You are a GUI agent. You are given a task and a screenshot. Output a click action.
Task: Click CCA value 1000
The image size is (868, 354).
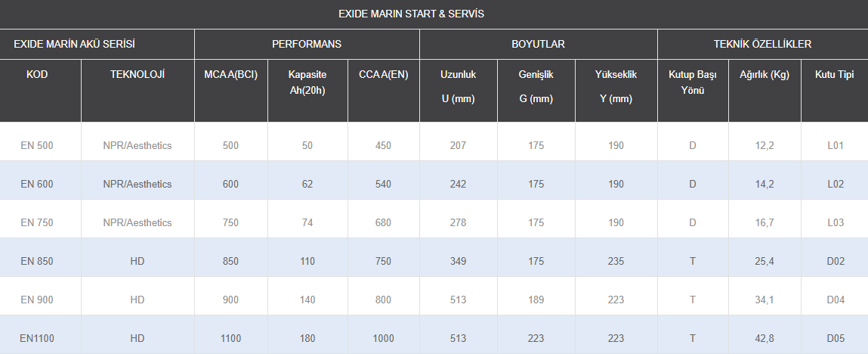[383, 338]
